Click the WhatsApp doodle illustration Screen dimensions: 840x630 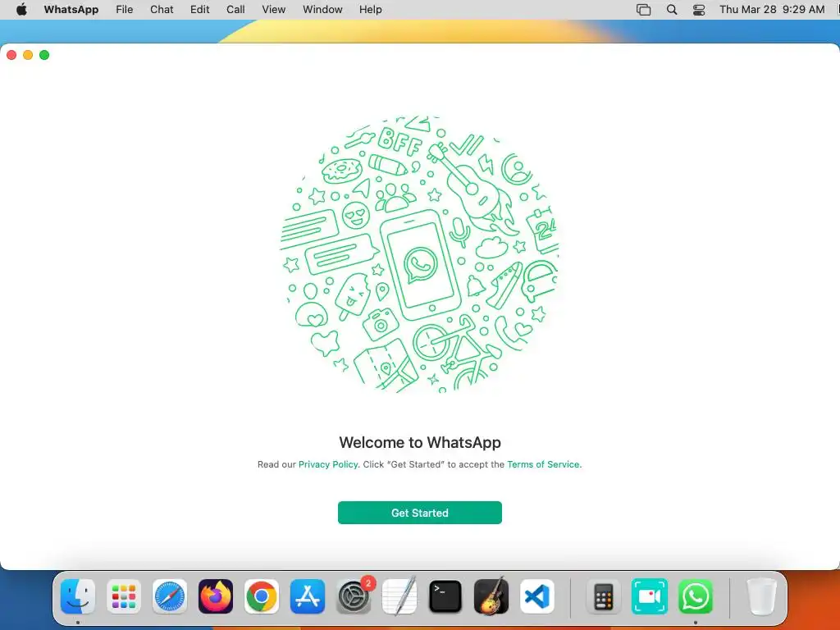coord(419,254)
